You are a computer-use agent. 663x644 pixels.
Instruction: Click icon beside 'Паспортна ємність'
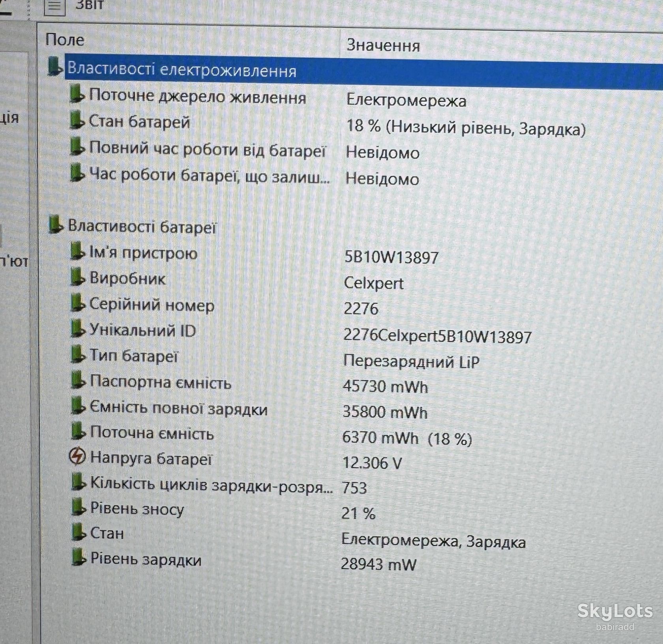point(78,380)
